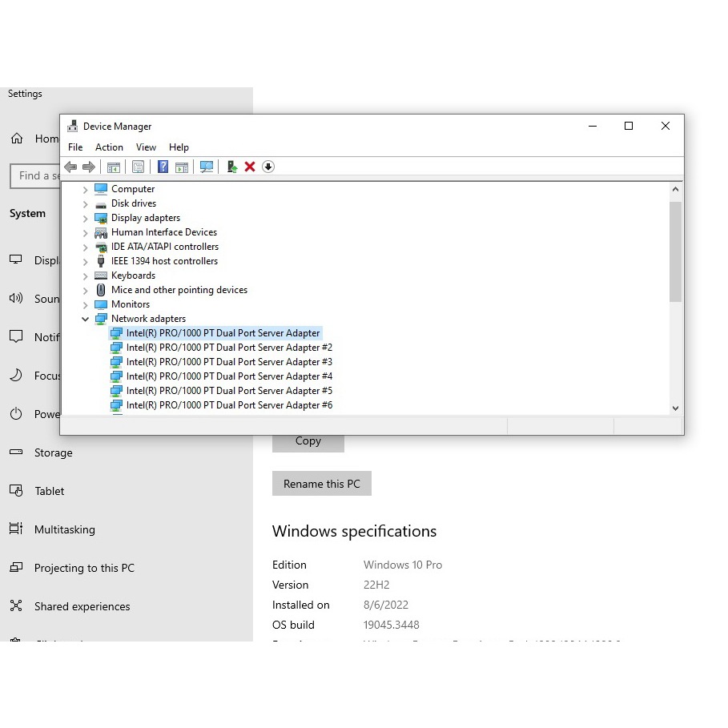
Task: Expand the Keyboards category chevron
Action: tap(86, 276)
